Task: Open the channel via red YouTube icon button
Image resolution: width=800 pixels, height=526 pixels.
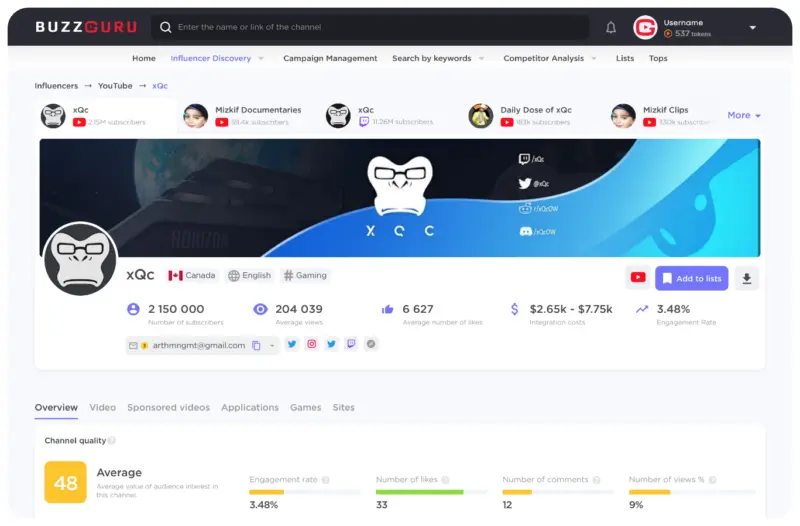Action: coord(637,278)
